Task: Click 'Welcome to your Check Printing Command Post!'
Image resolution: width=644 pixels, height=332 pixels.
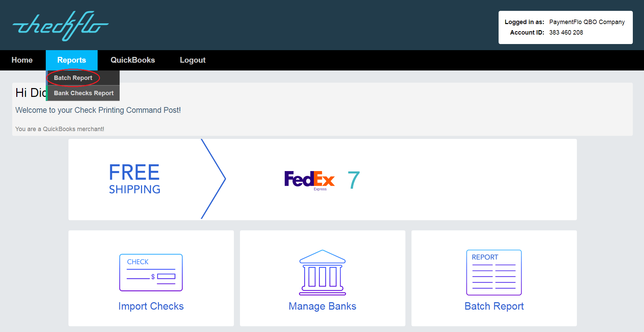Action: click(x=98, y=110)
